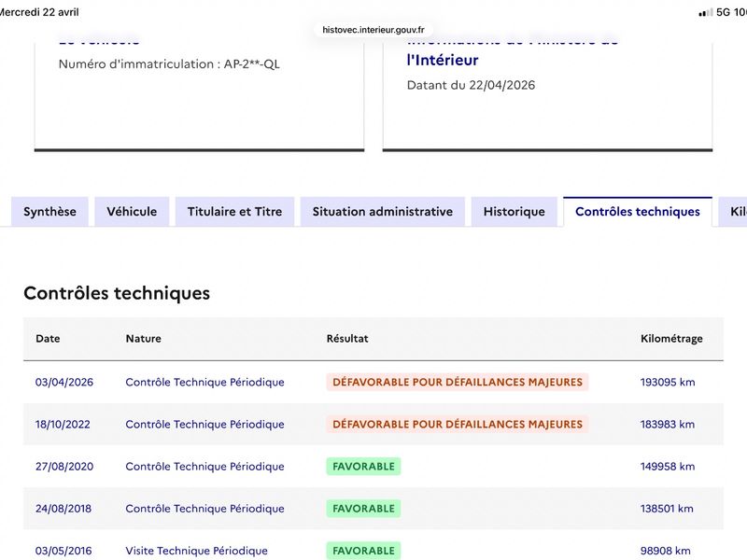The height and width of the screenshot is (560, 747).
Task: Click the FAVORABLE badge for 27/08/2020
Action: 363,466
